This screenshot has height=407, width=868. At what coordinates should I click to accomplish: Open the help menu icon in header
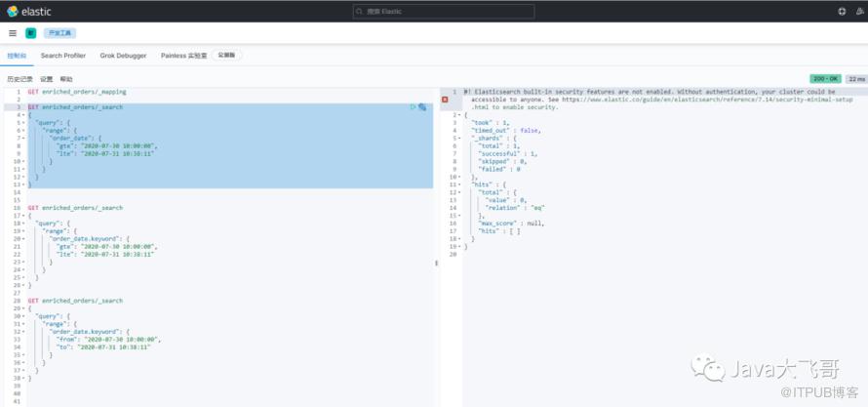842,11
